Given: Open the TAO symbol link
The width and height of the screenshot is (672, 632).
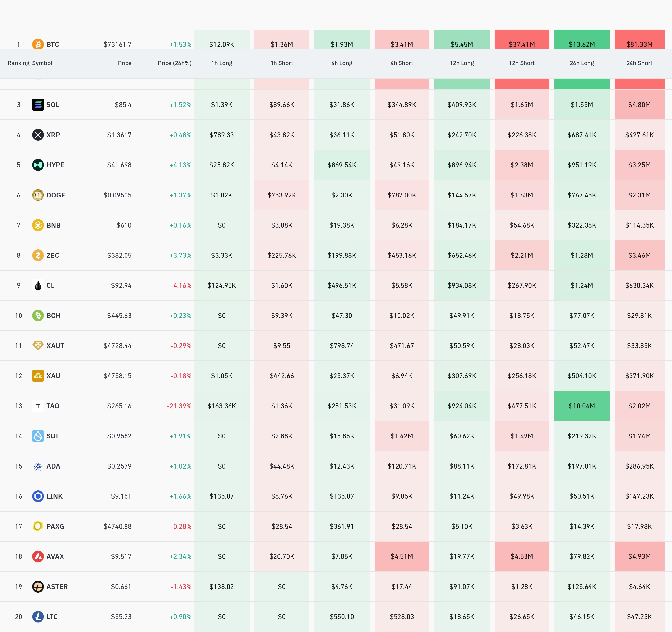Looking at the screenshot, I should [53, 406].
